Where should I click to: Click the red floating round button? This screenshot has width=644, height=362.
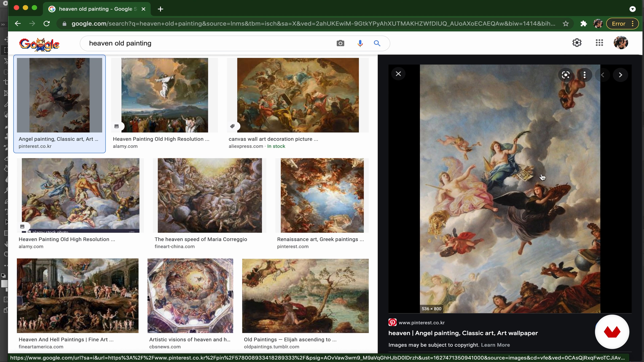pos(612,332)
